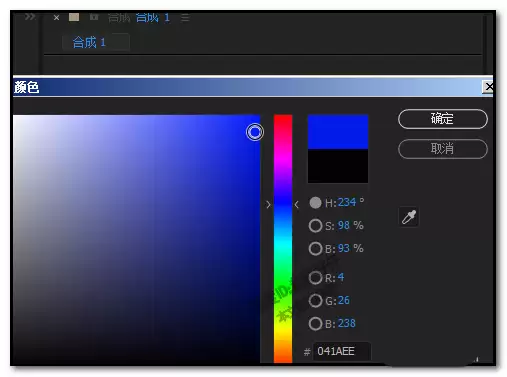The image size is (507, 377).
Task: Click the original black color swatch
Action: [338, 166]
